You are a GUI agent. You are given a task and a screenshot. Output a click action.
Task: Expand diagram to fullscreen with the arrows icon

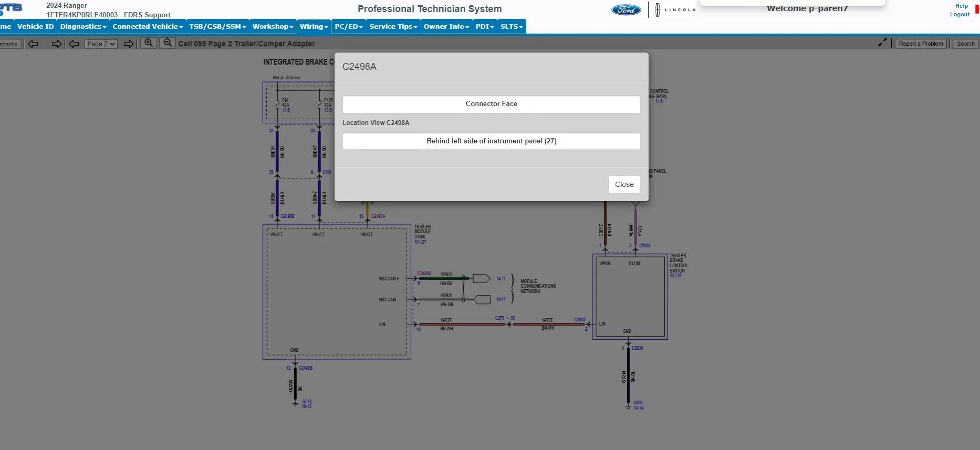882,43
